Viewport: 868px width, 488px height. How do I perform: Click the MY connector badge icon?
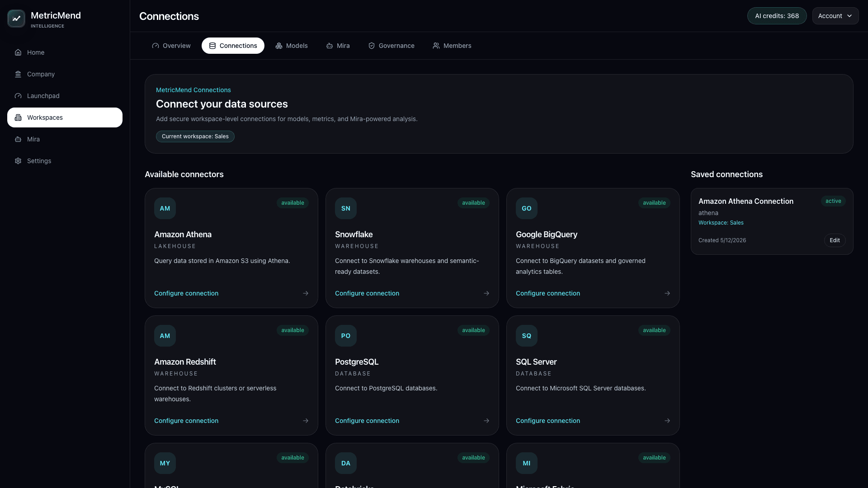pyautogui.click(x=165, y=463)
